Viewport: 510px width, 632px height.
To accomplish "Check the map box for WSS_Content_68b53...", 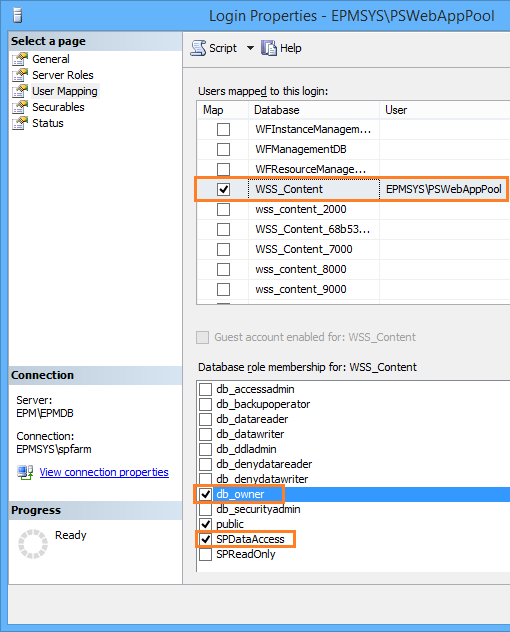I will coord(223,229).
